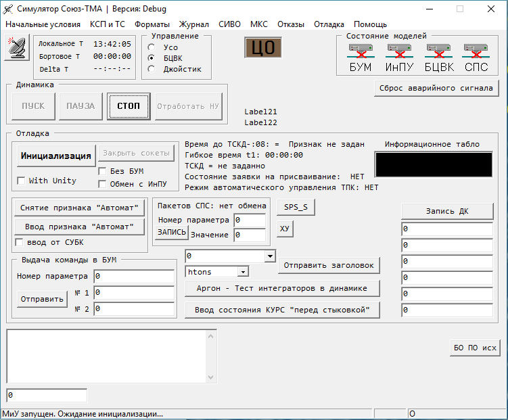Focus first field under Запись ДК
The image size is (508, 420).
click(447, 229)
